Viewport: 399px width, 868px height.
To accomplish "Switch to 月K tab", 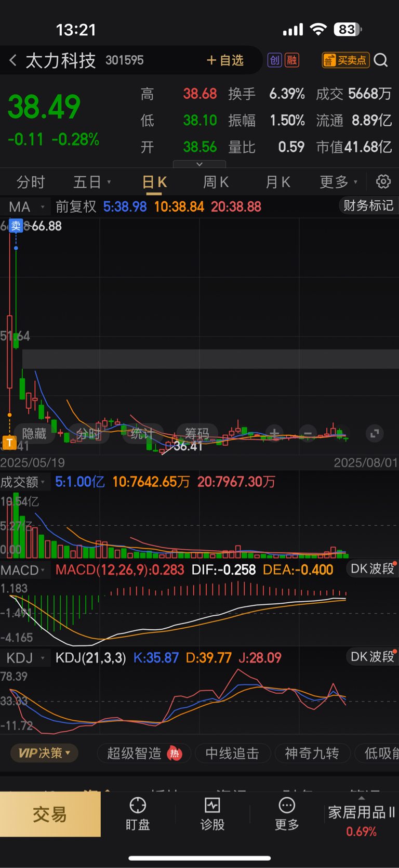I will pyautogui.click(x=278, y=182).
